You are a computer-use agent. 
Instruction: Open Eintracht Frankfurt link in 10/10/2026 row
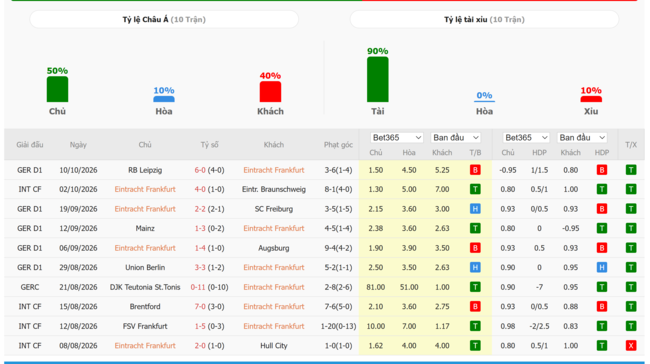[274, 170]
